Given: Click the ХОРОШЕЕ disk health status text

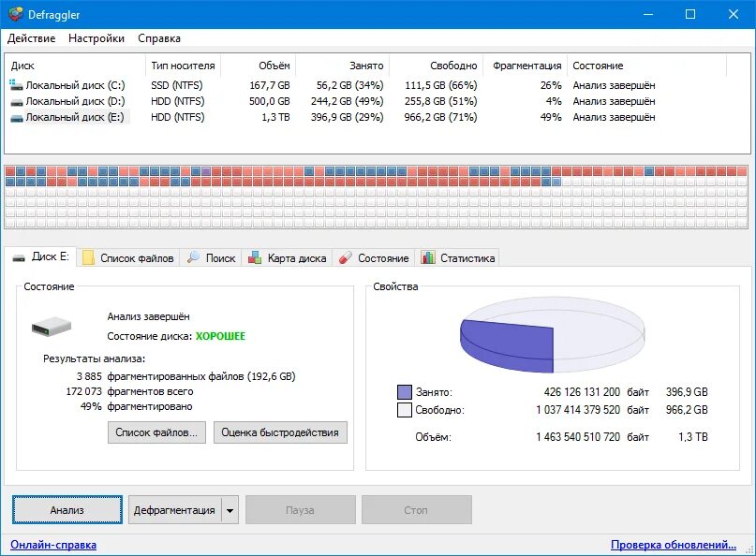Looking at the screenshot, I should tap(220, 336).
